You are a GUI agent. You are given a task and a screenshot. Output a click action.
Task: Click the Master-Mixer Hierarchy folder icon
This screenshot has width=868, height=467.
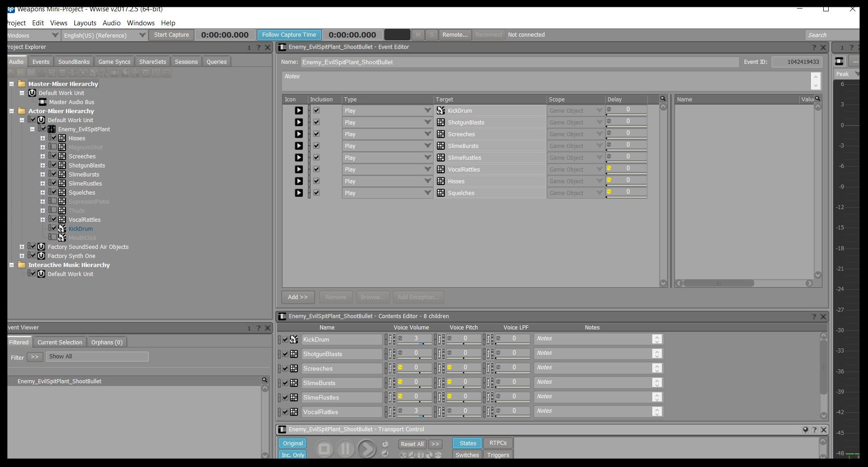[x=22, y=84]
